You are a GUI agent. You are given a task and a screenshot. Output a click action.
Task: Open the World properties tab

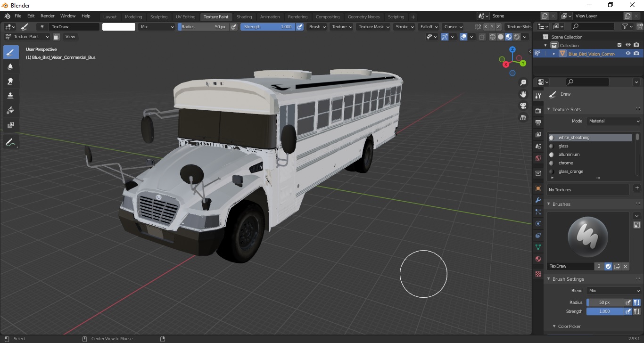pyautogui.click(x=538, y=158)
